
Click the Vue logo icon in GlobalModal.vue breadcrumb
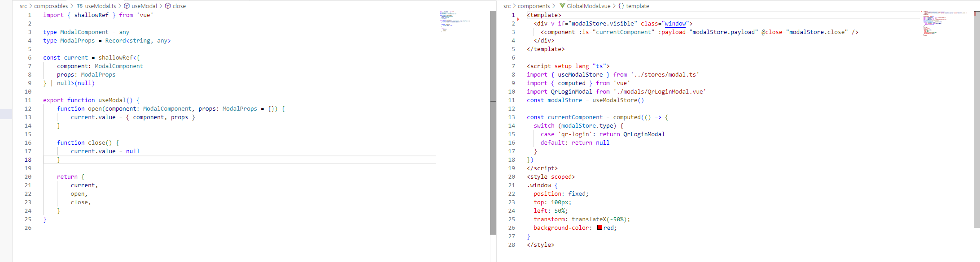tap(562, 6)
